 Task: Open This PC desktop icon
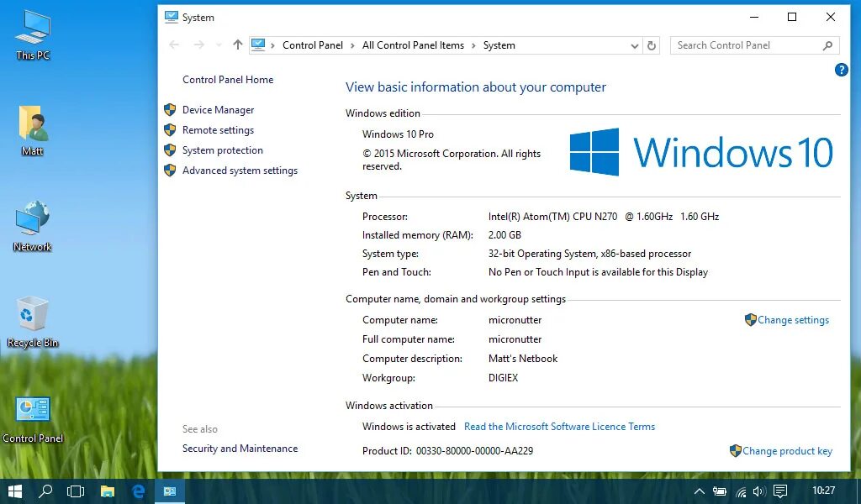coord(33,34)
